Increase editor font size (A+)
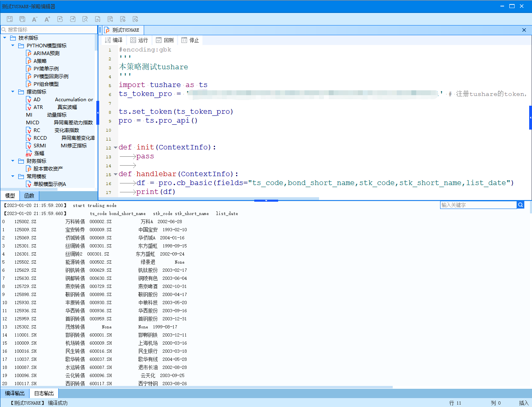This screenshot has height=407, width=532. tap(47, 19)
